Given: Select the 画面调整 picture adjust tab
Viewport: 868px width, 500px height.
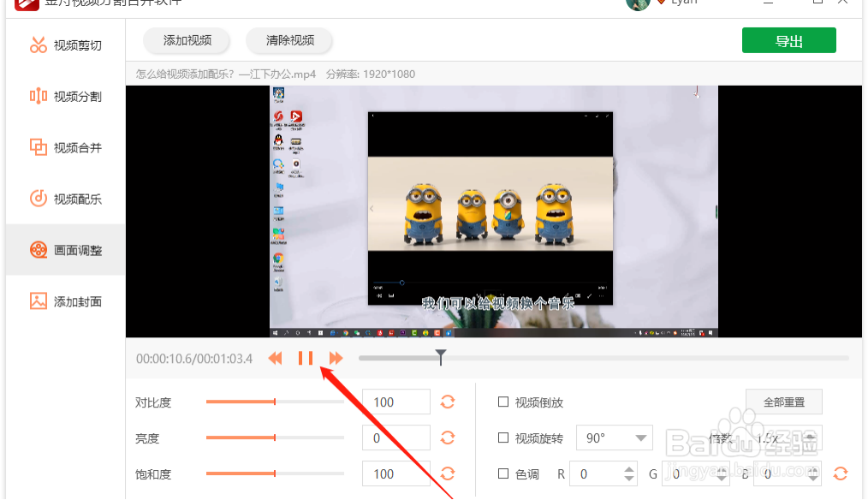Looking at the screenshot, I should (66, 250).
